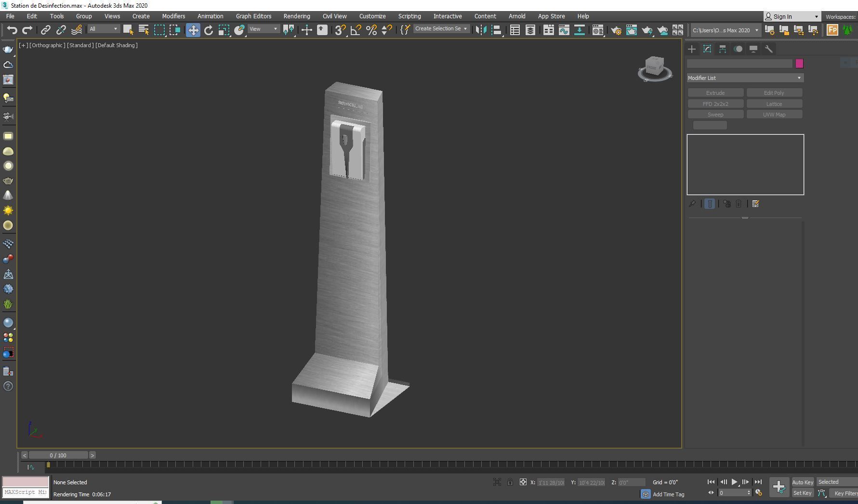Open the reference coordinate 'View' dropdown

coord(264,29)
